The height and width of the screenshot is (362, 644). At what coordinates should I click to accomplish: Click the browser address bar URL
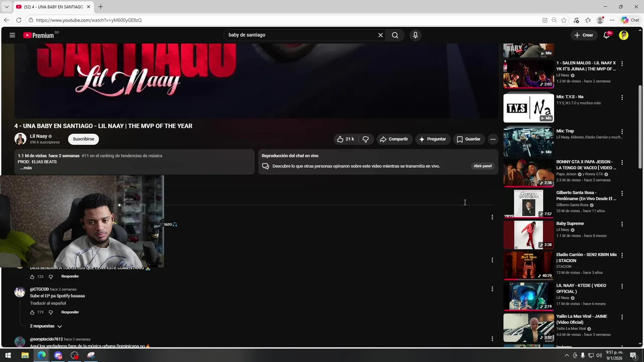point(89,20)
